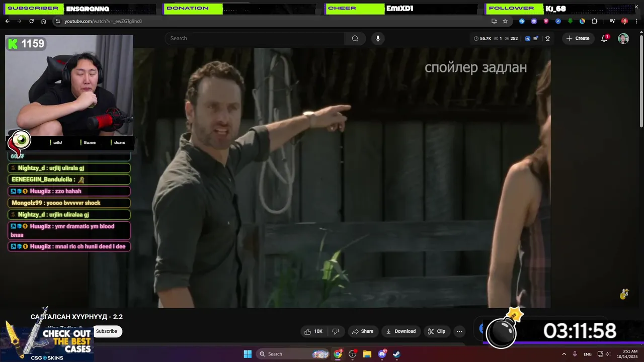Bookmark this page with star icon

point(505,21)
